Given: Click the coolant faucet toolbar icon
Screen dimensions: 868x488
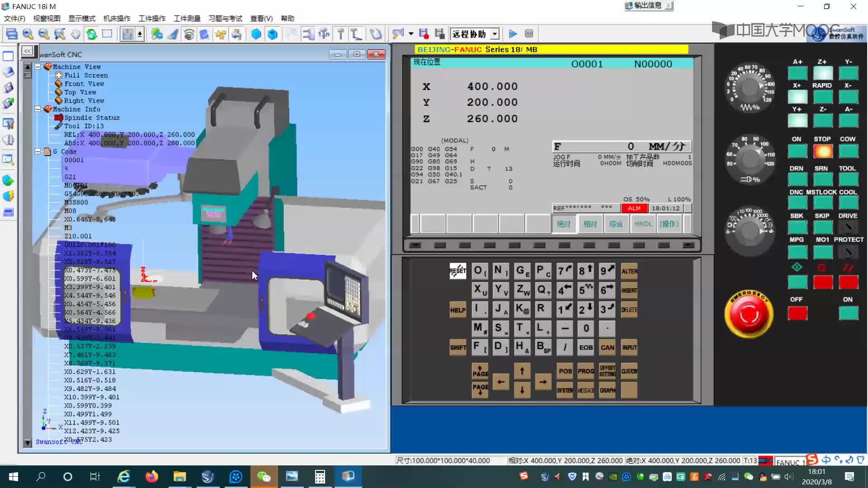Looking at the screenshot, I should [236, 34].
